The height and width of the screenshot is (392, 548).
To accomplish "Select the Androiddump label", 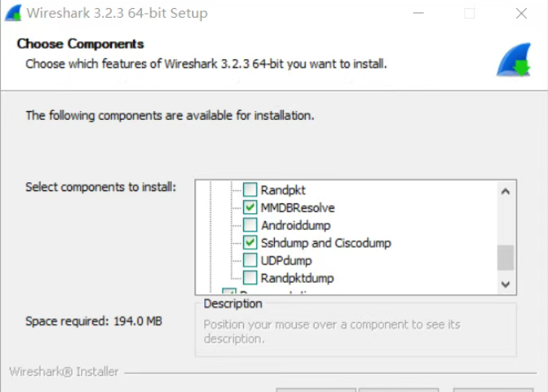I will 296,225.
